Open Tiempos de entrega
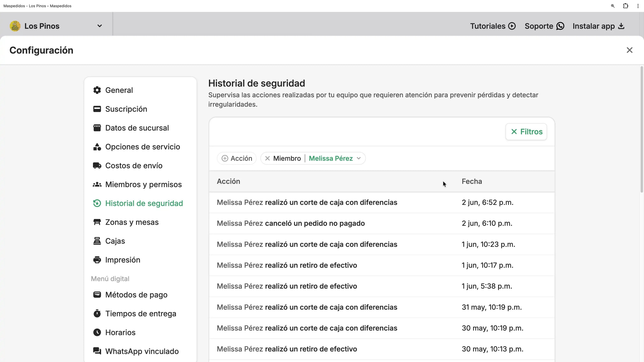This screenshot has width=644, height=362. (140, 314)
